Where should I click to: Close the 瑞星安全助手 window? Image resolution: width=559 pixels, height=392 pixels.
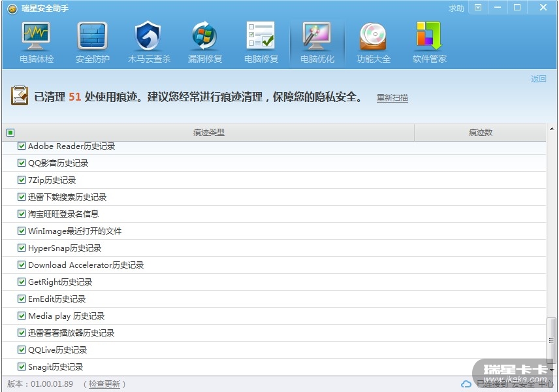tap(543, 7)
